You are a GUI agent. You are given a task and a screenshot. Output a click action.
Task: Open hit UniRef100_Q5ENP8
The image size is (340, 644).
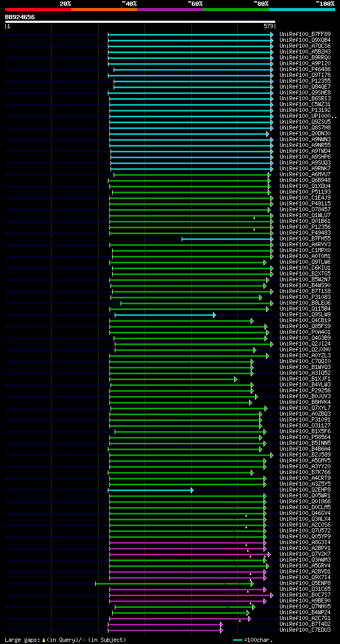pos(305,583)
